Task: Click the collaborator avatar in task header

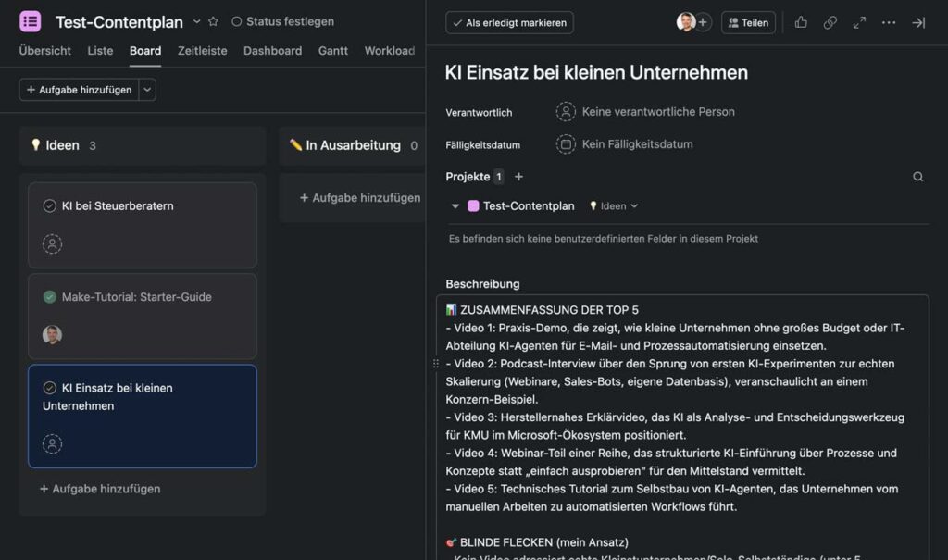Action: pyautogui.click(x=686, y=22)
